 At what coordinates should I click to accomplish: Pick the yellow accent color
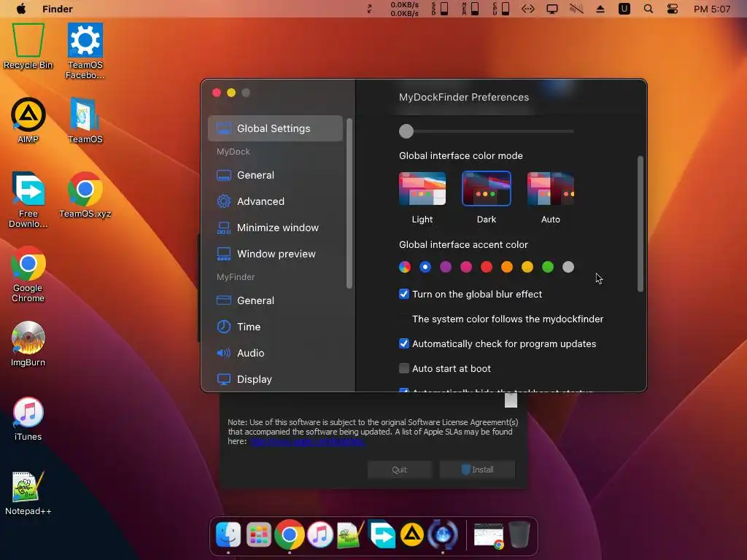pos(527,267)
